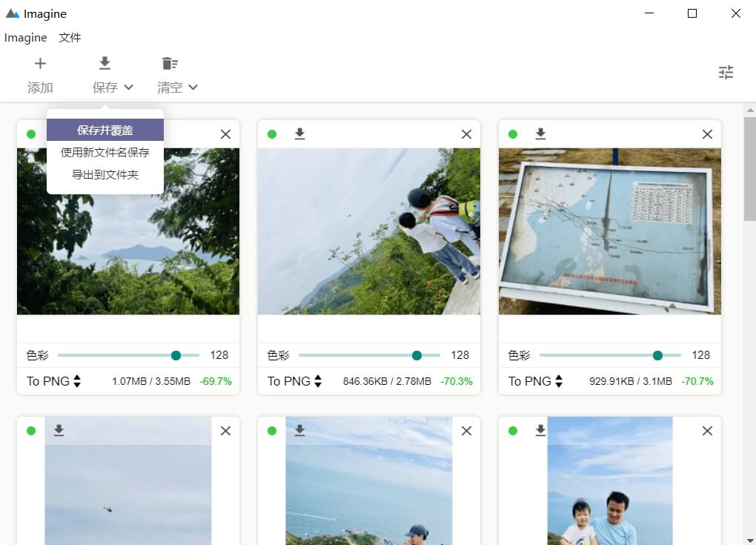Click the 添加 plus icon

click(x=41, y=64)
